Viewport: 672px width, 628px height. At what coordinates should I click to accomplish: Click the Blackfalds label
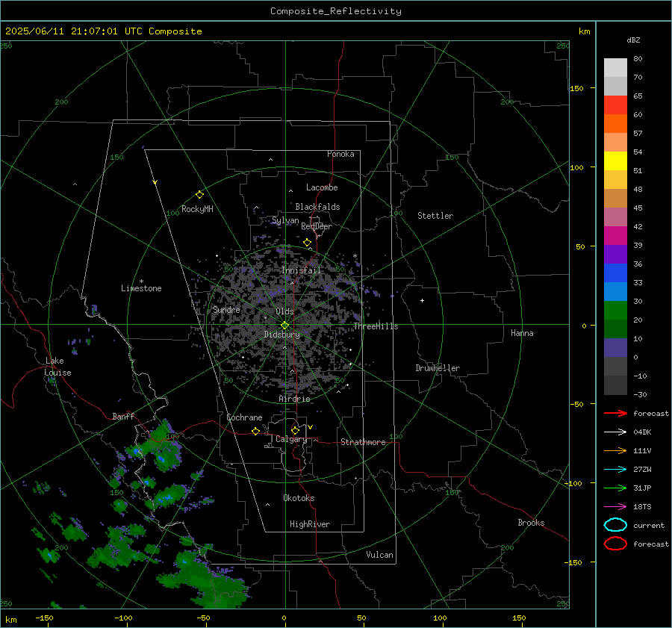pos(317,207)
